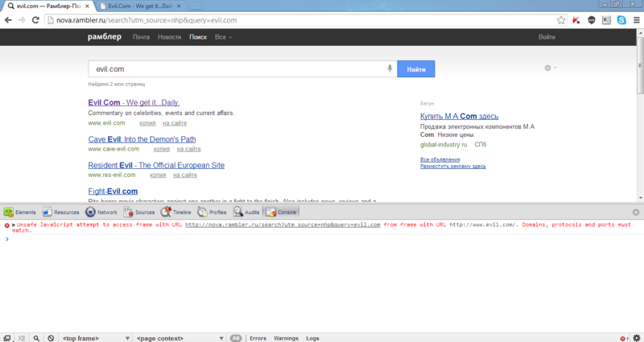This screenshot has height=342, width=644.
Task: Open Почта in the Rambler top bar
Action: tap(142, 37)
